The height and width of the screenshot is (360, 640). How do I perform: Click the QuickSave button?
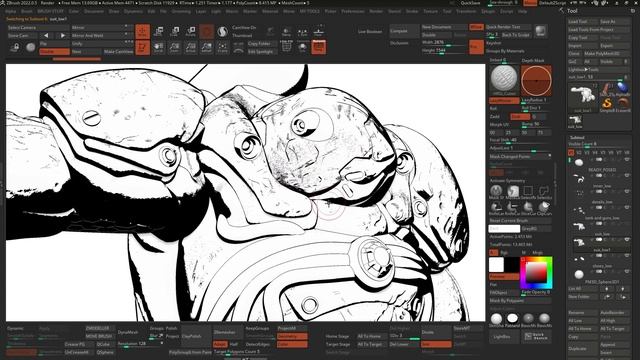tap(470, 3)
